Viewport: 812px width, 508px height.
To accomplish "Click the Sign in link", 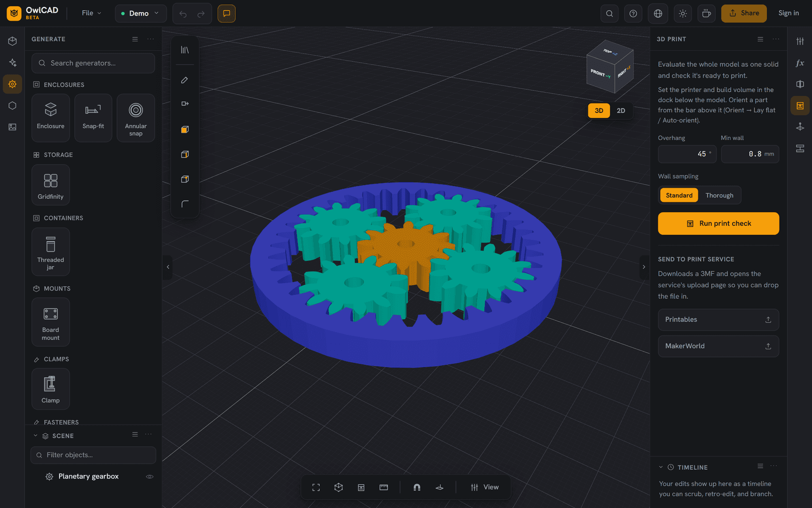I will [788, 13].
